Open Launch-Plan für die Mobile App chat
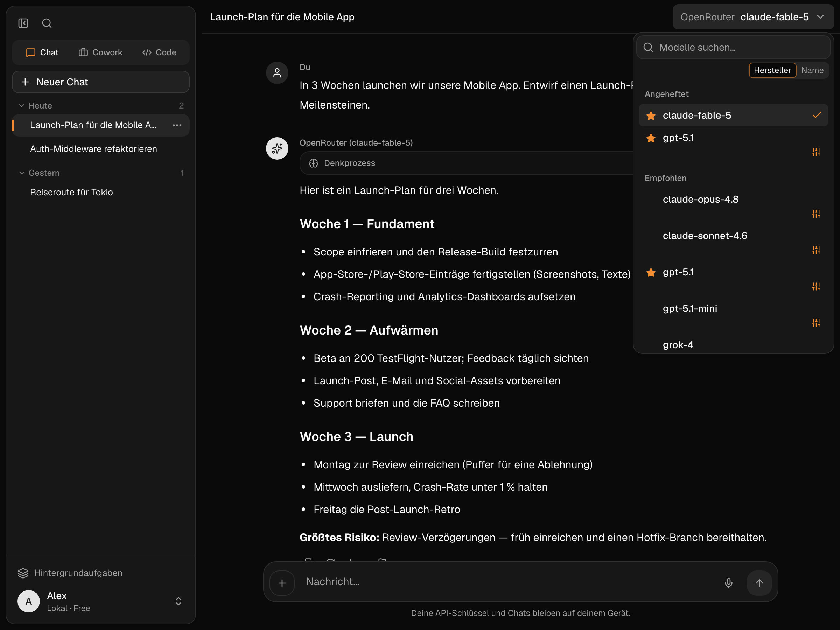Screen dimensions: 840x630 tap(101, 125)
